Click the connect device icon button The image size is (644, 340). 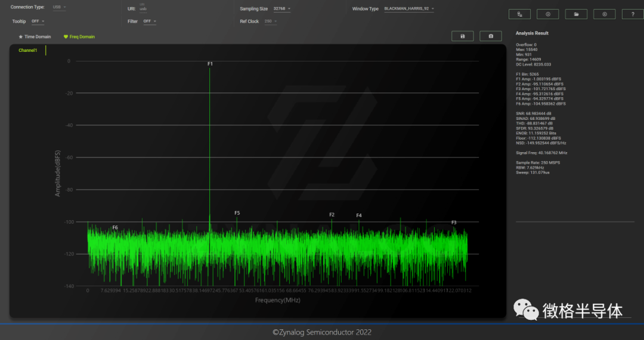pyautogui.click(x=519, y=14)
